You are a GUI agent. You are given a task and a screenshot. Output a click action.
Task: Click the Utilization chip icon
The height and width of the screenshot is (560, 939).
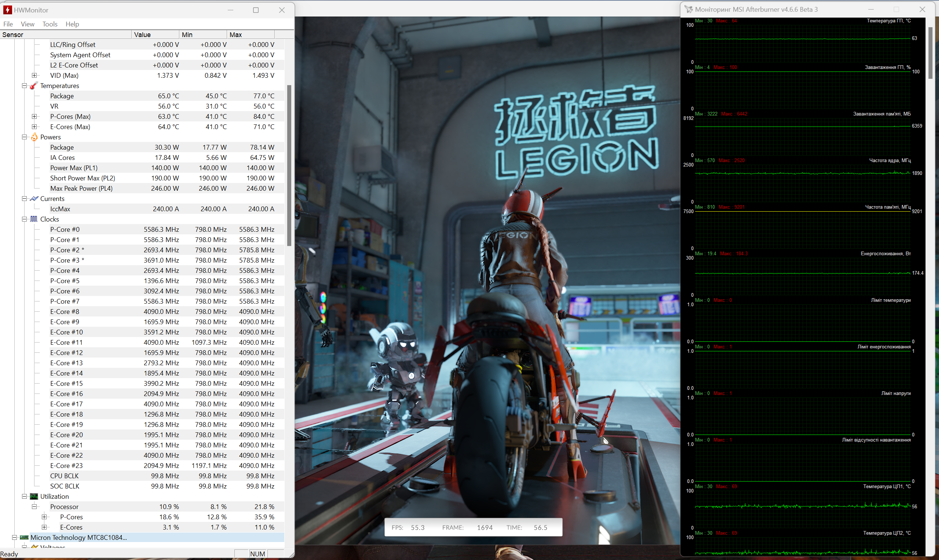click(x=34, y=496)
